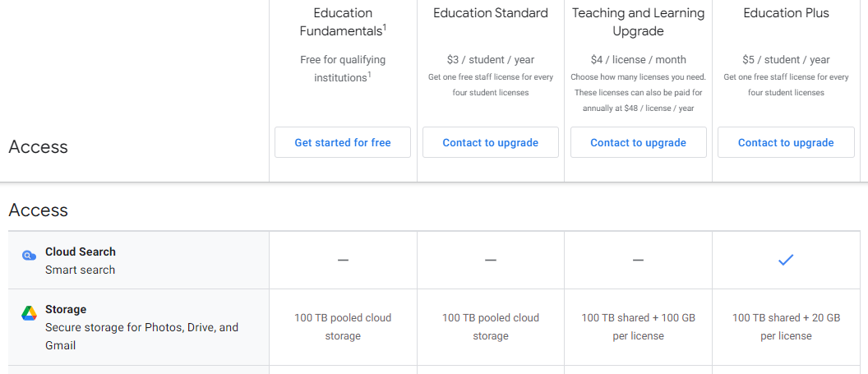Screen dimensions: 868x374
Task: Click the Cloud Search icon
Action: (x=29, y=256)
